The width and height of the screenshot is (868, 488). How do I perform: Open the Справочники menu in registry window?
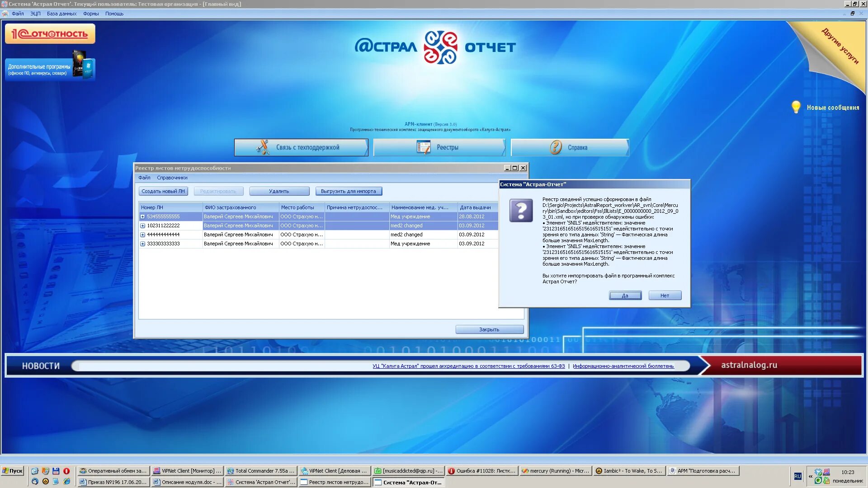coord(172,178)
